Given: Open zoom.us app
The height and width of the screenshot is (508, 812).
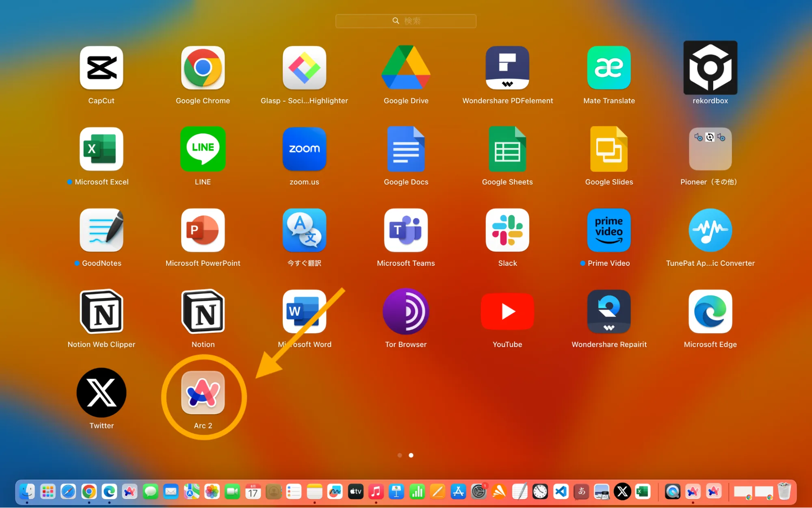Looking at the screenshot, I should tap(304, 149).
